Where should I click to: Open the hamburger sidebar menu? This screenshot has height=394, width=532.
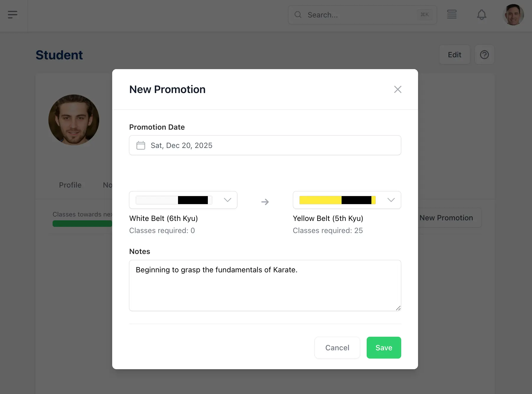point(12,14)
